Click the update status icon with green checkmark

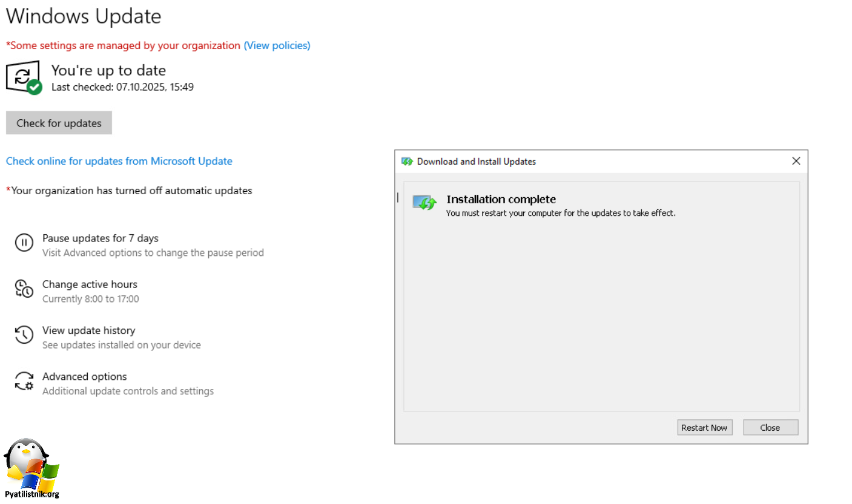point(24,78)
